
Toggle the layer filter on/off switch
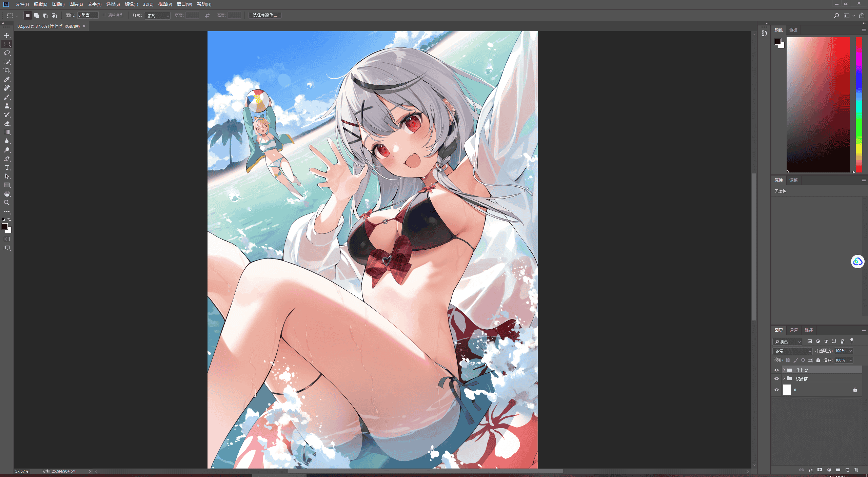(x=851, y=340)
